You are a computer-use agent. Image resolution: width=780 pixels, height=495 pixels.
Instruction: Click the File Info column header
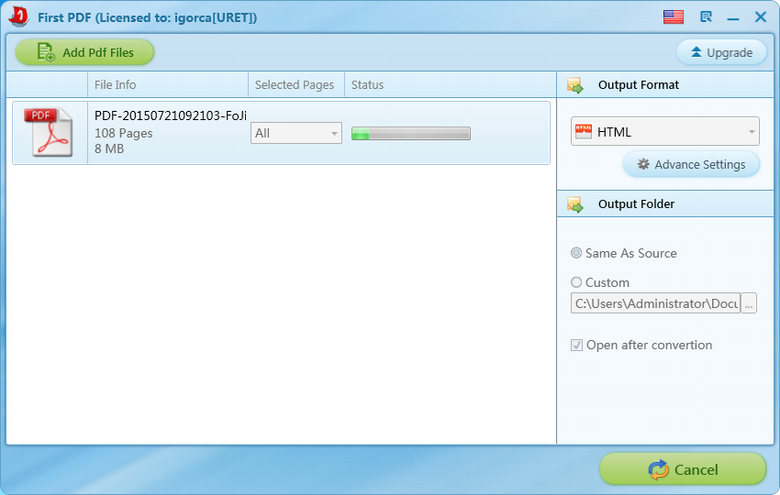168,85
